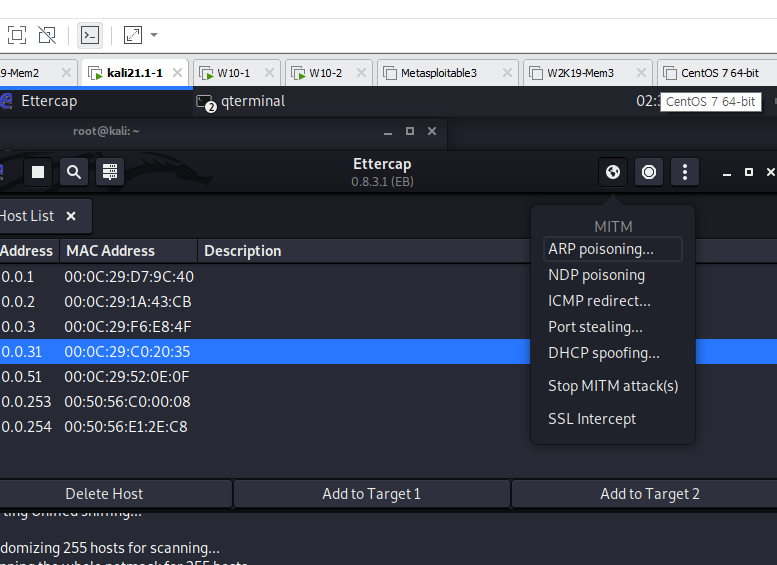Close the root@kali terminal window
Screen dimensions: 777x565
(x=432, y=131)
